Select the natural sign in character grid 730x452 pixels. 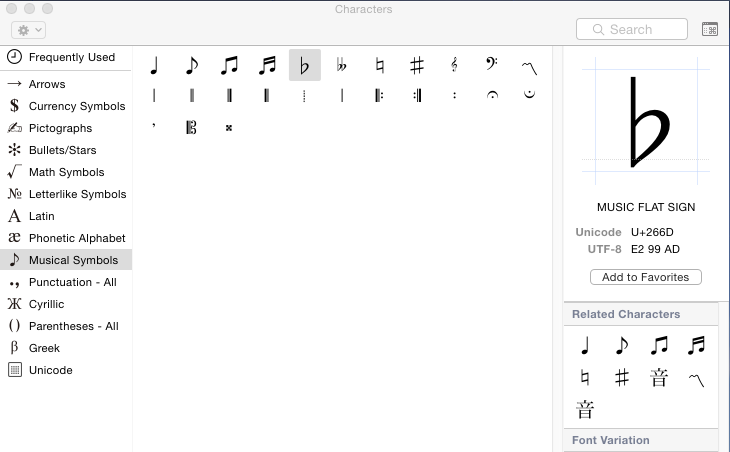(x=379, y=66)
